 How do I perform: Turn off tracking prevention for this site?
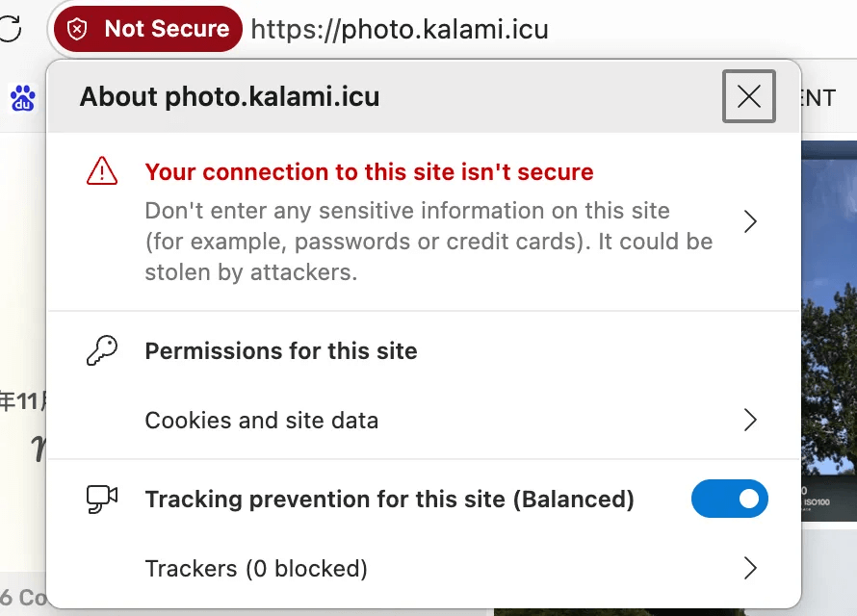tap(730, 499)
